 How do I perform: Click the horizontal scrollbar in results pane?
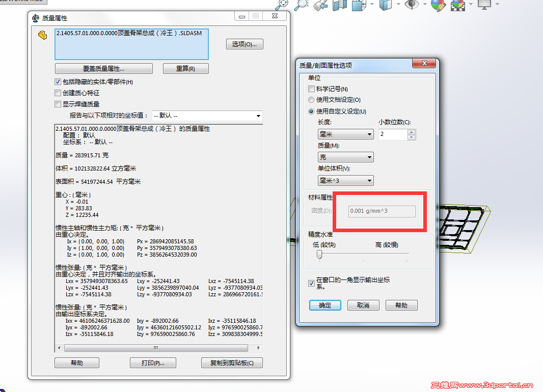coord(156,348)
